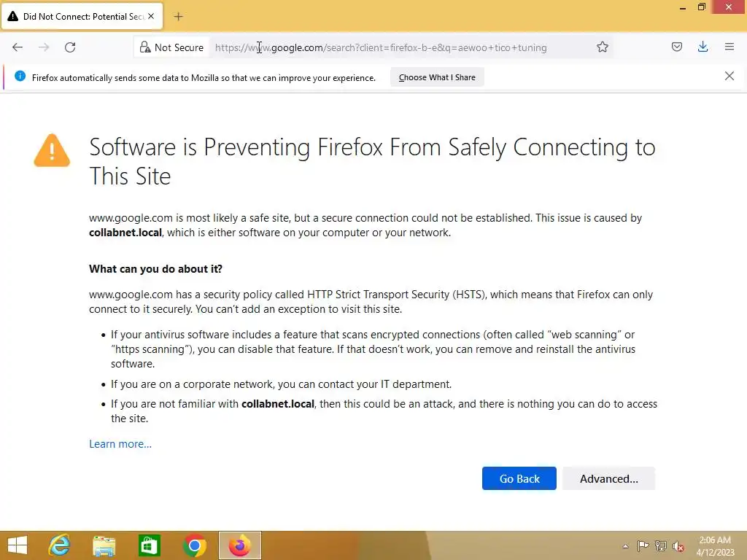747x560 pixels.
Task: Click the Firefox back arrow button
Action: [18, 47]
